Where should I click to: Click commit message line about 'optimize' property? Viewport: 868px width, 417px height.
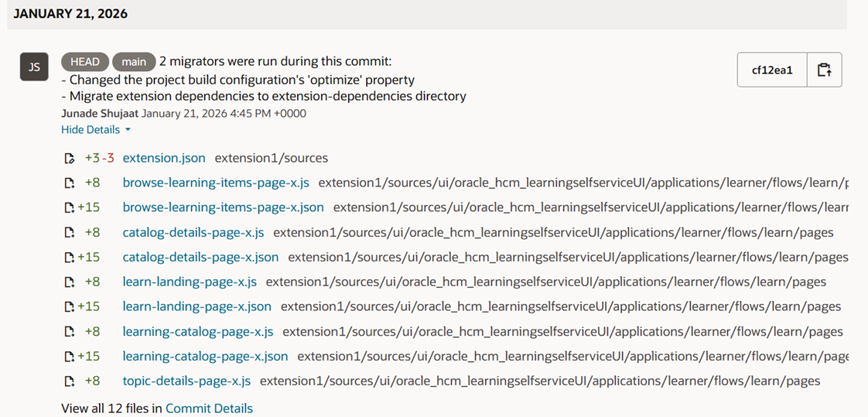click(x=238, y=80)
